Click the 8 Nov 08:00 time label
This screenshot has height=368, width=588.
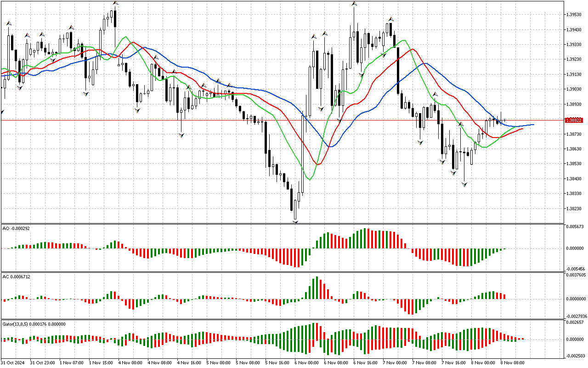[x=513, y=363]
